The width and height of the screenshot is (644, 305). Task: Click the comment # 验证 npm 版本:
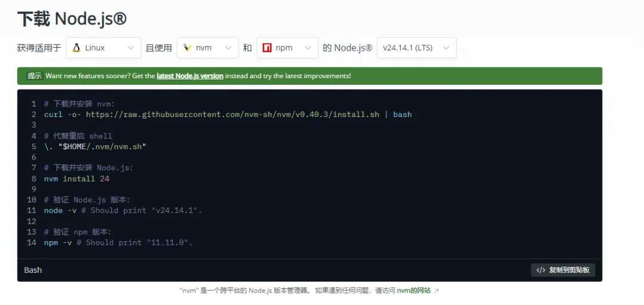(x=78, y=232)
